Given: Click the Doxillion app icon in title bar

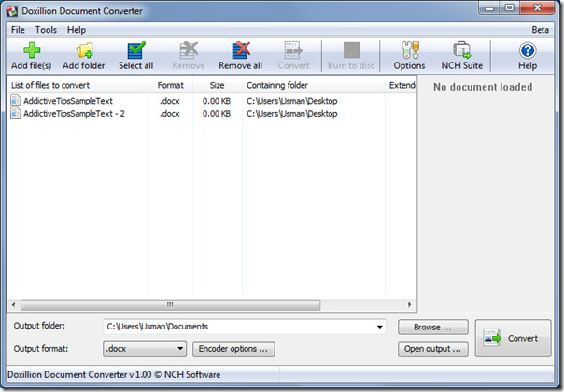Looking at the screenshot, I should (12, 11).
